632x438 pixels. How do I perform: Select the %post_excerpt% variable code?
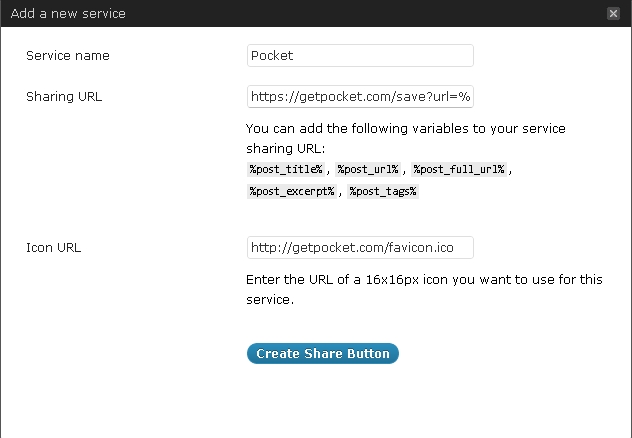click(292, 191)
